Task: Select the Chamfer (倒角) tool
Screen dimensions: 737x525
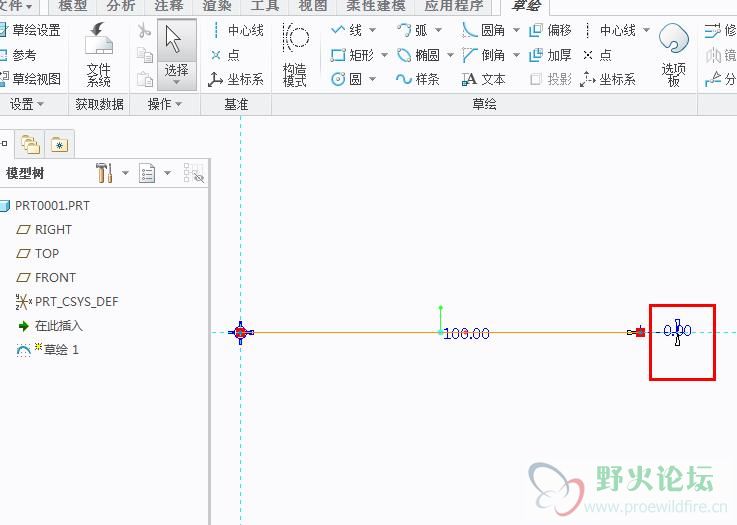Action: click(483, 55)
